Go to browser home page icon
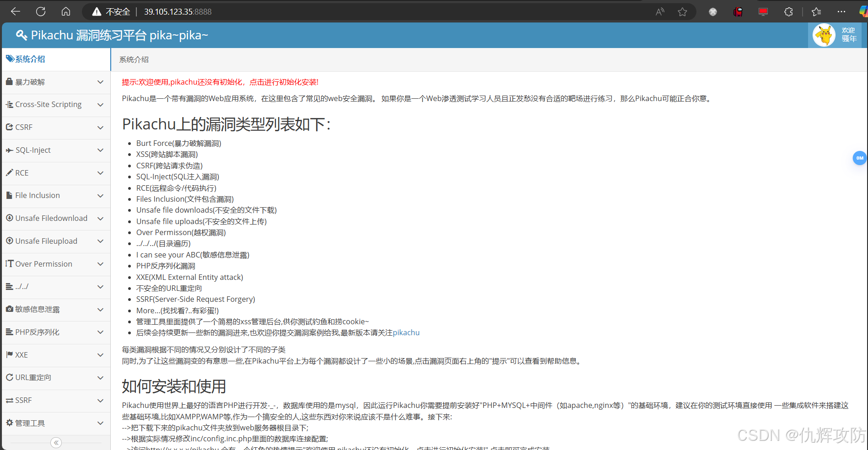This screenshot has width=868, height=450. pos(66,11)
